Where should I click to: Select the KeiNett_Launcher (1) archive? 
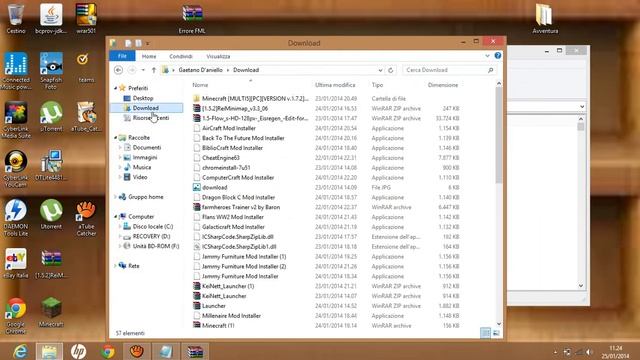tap(228, 286)
